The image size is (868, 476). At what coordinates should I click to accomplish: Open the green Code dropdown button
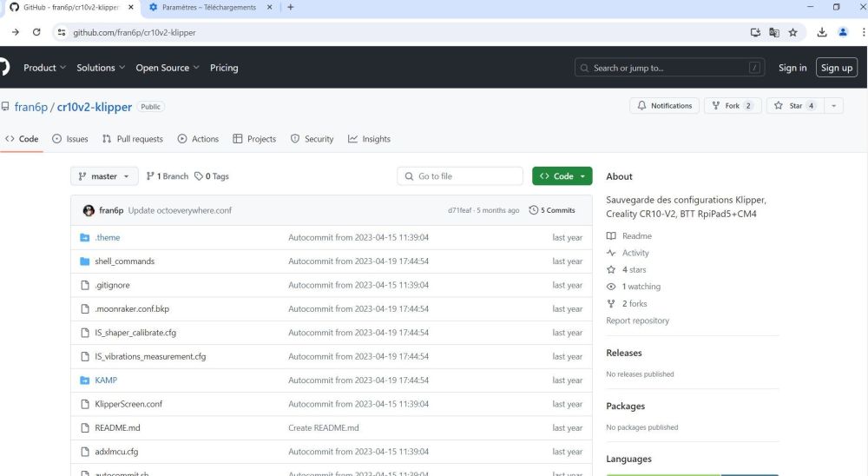[x=562, y=176]
